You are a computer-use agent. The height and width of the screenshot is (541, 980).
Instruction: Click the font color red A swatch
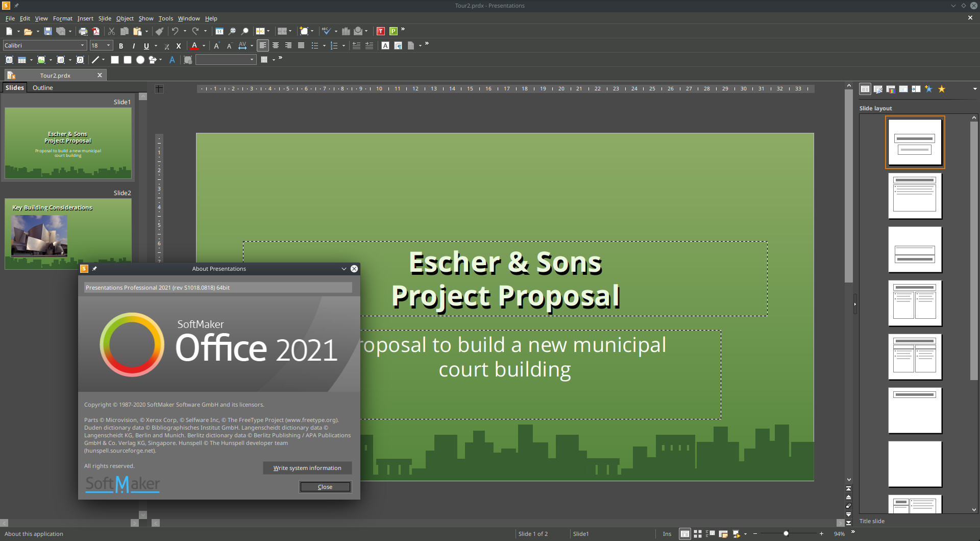194,45
